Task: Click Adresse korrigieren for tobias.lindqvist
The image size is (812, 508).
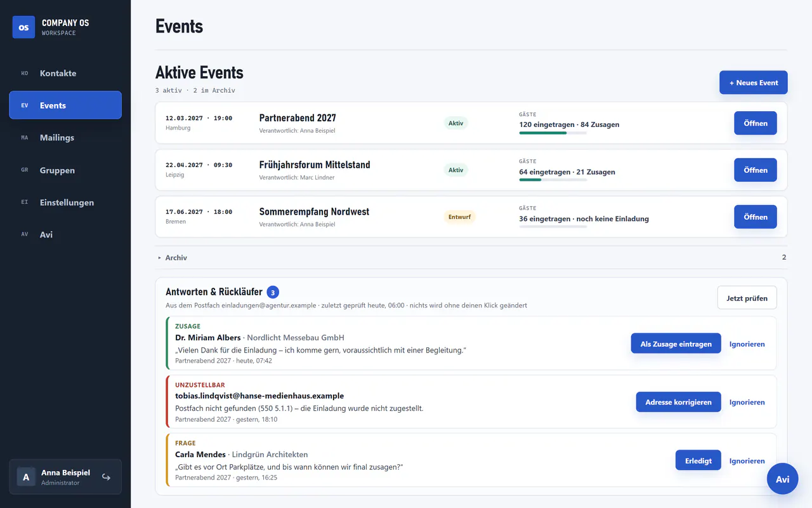Action: click(678, 402)
